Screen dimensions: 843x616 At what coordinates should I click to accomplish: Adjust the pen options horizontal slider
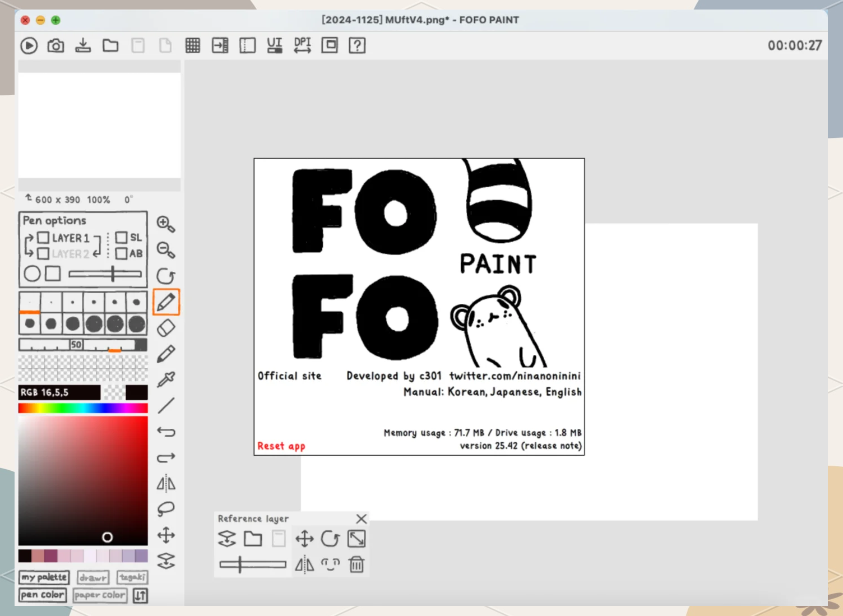(x=105, y=274)
